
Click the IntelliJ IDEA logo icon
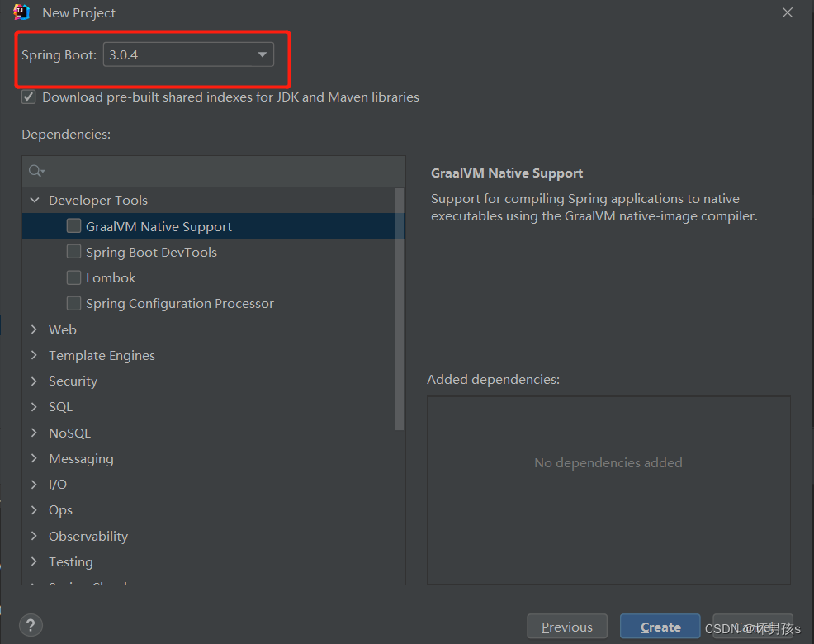click(21, 12)
